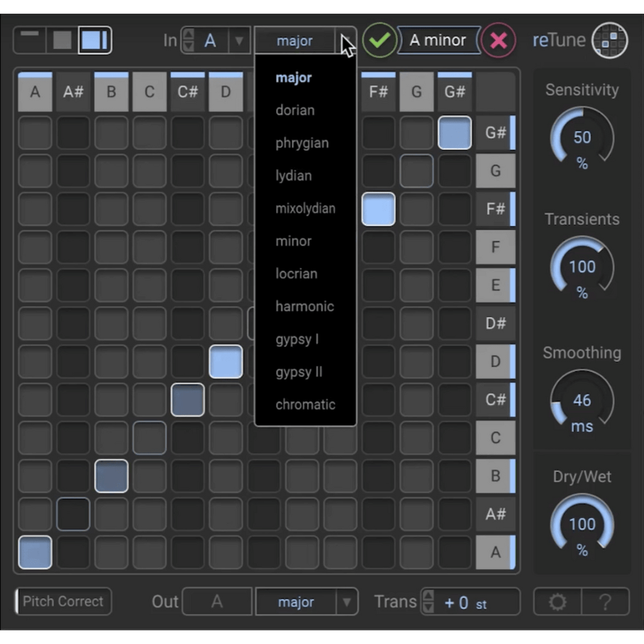Open settings via the gear icon
Viewport: 644px width, 644px height.
click(557, 602)
